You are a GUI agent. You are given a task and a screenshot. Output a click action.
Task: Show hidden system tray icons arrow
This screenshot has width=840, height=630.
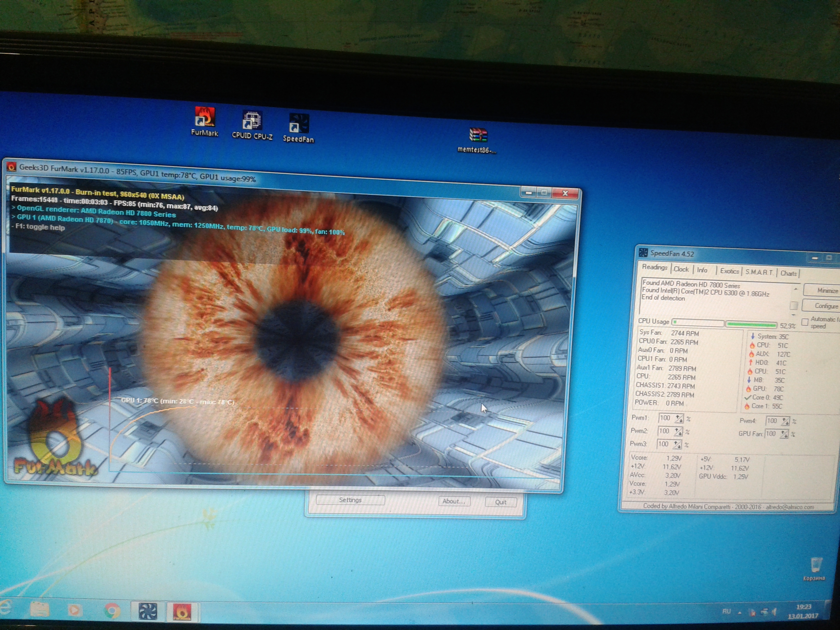739,613
